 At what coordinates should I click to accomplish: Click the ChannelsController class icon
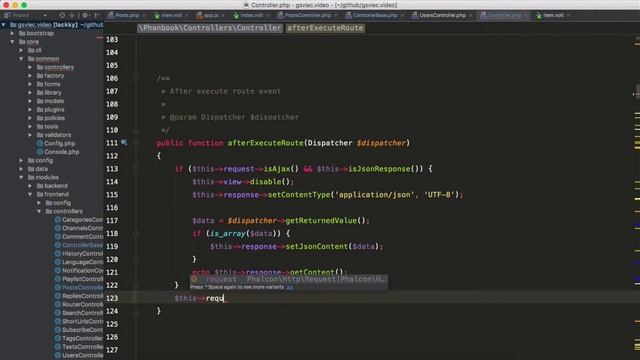coord(58,228)
